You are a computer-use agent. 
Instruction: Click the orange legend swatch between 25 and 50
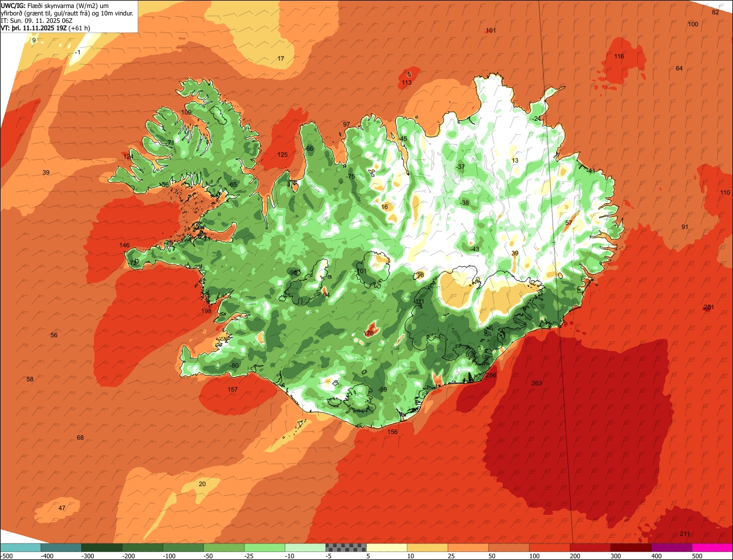[468, 547]
